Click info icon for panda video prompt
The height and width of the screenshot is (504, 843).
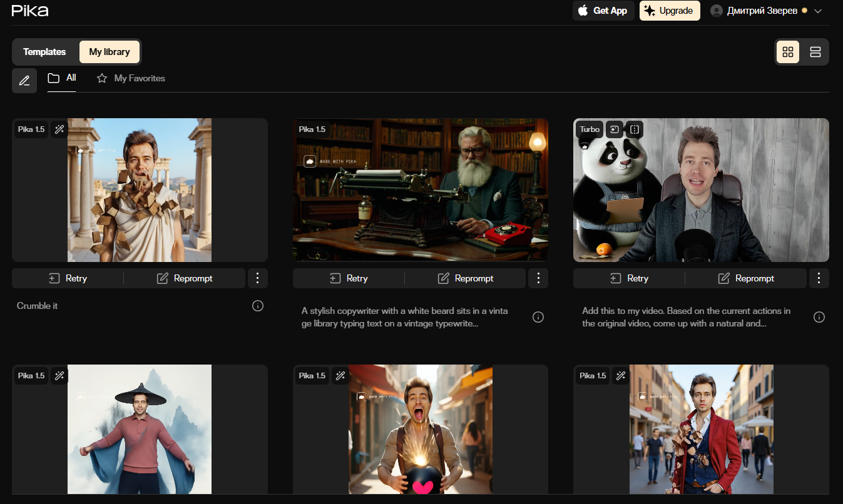click(x=819, y=317)
